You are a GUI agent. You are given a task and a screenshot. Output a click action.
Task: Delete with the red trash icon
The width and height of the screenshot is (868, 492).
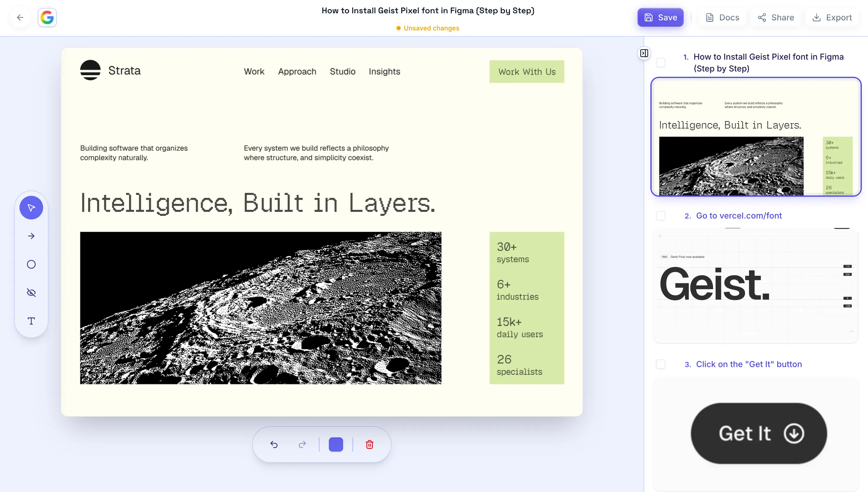pos(370,444)
